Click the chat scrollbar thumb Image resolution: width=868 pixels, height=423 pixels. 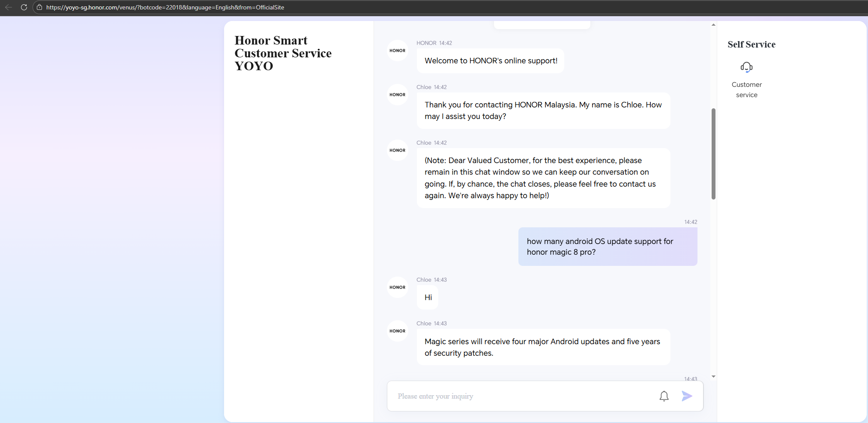[x=713, y=154]
